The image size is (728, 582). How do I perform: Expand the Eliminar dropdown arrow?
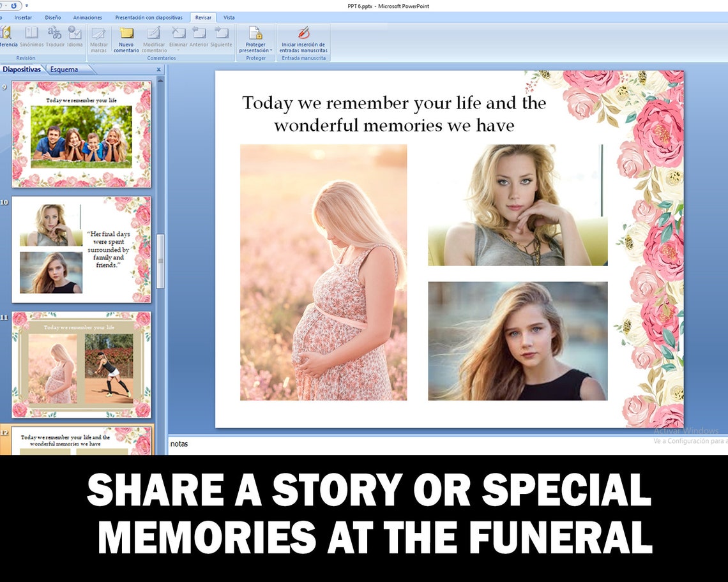[x=178, y=51]
